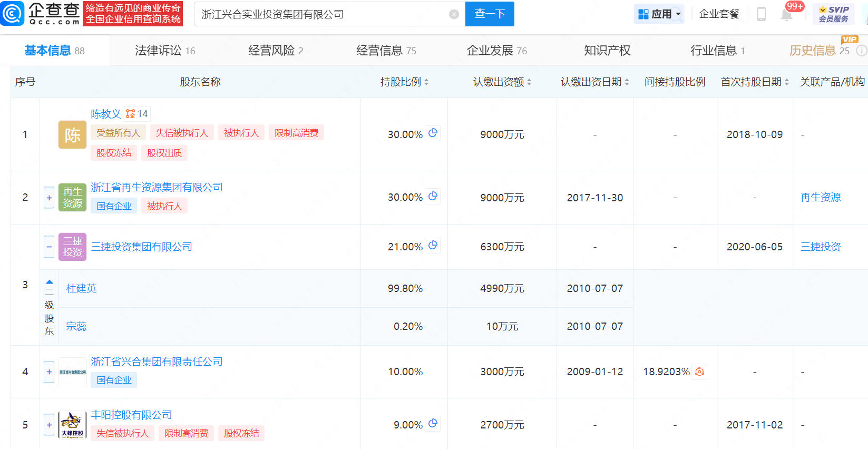Screen dimensions: 868x449
Task: Open the mobile phone app icon
Action: coord(761,14)
